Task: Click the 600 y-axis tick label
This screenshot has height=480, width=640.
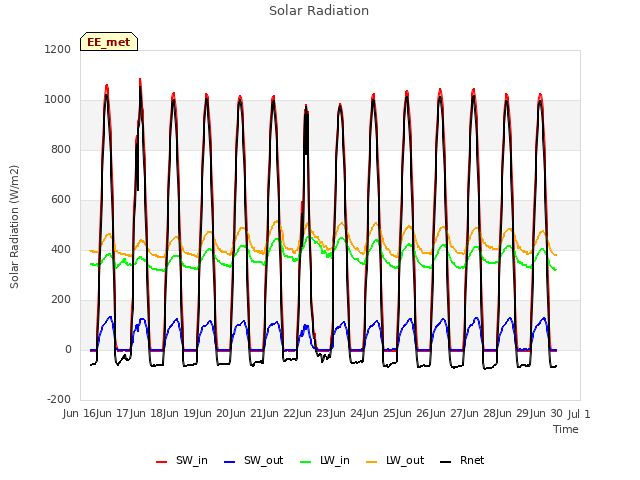Action: point(61,200)
